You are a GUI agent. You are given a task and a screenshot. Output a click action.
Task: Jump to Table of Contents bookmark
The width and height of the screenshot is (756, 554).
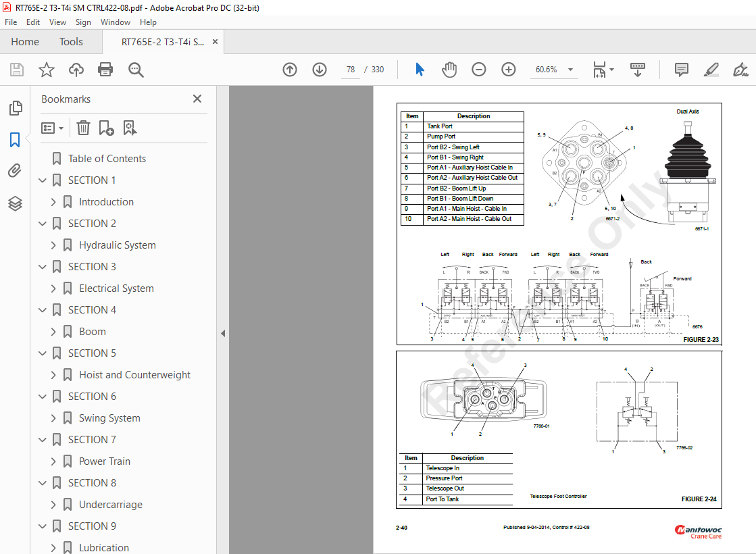107,159
